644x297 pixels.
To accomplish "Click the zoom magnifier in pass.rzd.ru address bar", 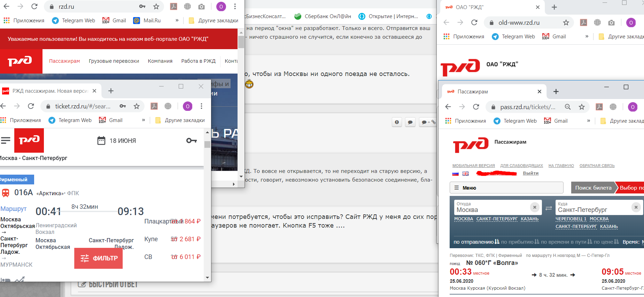I will click(568, 107).
